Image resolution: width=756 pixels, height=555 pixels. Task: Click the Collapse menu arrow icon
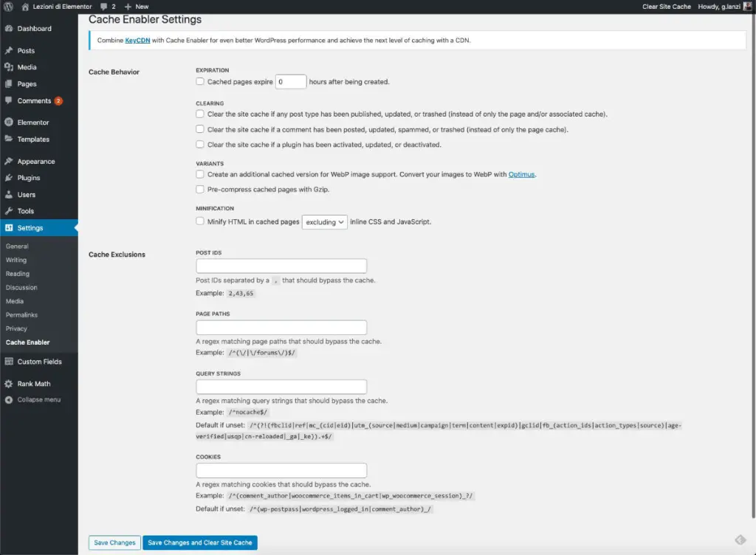[9, 400]
